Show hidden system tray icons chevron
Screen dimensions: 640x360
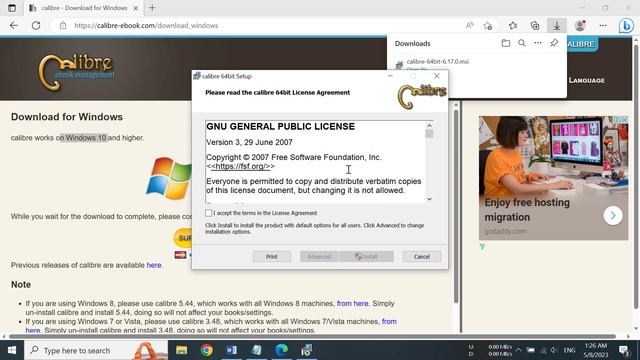pos(518,350)
